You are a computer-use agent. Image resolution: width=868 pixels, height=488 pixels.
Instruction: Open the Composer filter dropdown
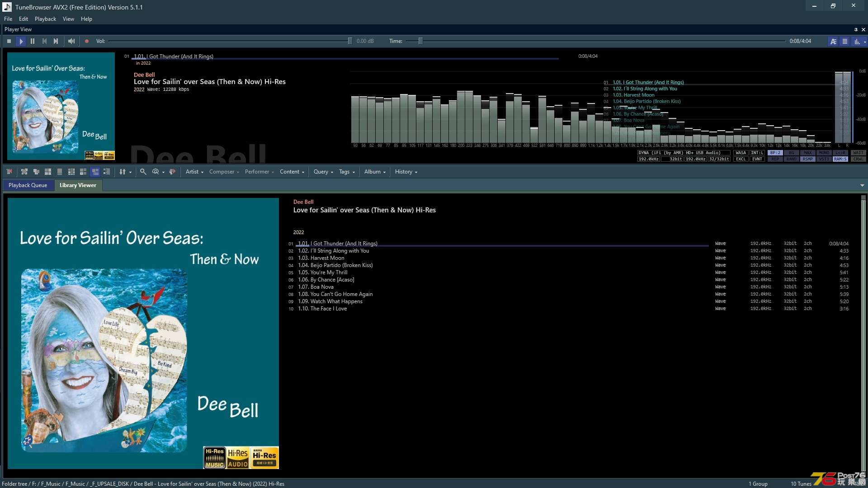click(x=224, y=172)
